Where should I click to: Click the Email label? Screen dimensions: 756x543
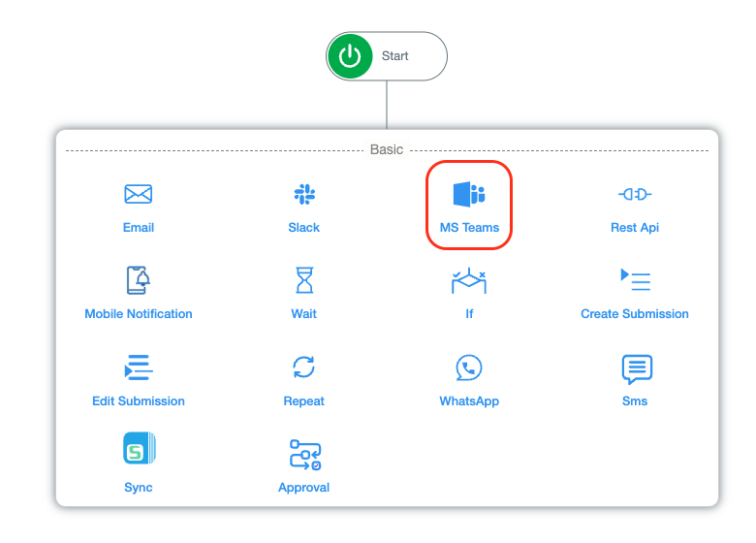(x=139, y=228)
